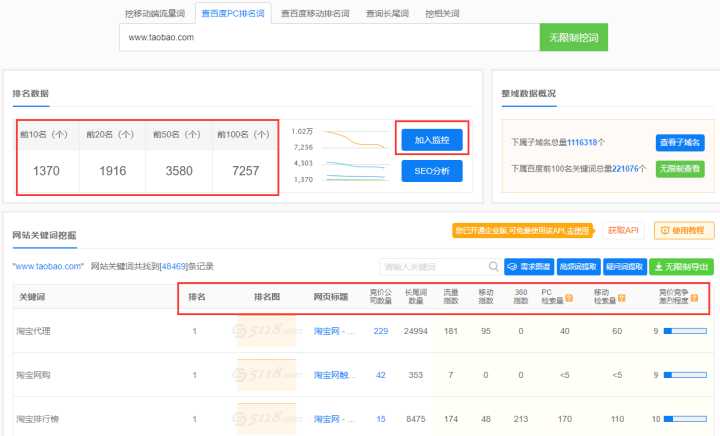Click the competition bar in 淘宝代理 row
The image size is (720, 436).
685,331
